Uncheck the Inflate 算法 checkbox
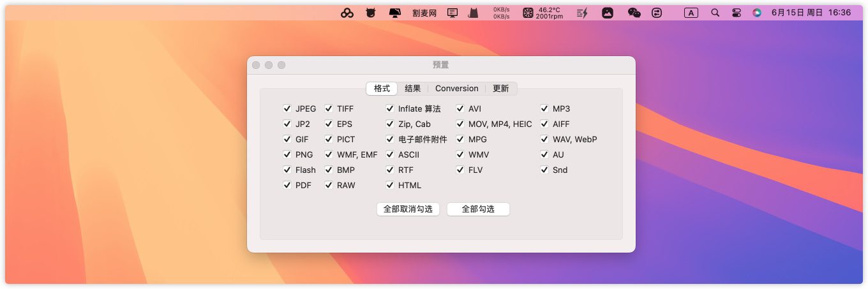The height and width of the screenshot is (289, 868). [390, 108]
